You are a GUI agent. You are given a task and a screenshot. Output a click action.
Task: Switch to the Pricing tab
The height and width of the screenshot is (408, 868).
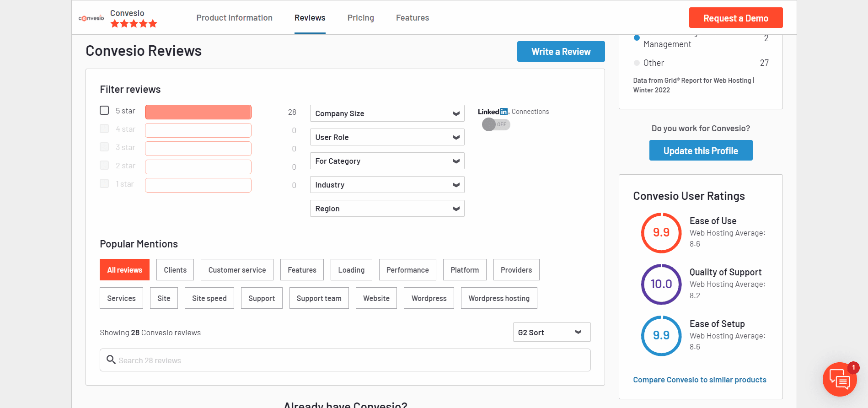click(360, 18)
